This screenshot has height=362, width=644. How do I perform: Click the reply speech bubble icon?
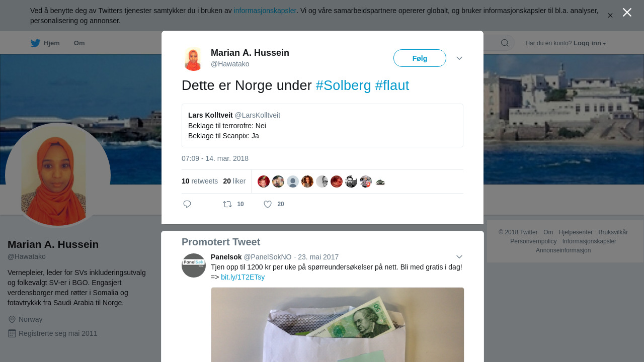click(187, 204)
